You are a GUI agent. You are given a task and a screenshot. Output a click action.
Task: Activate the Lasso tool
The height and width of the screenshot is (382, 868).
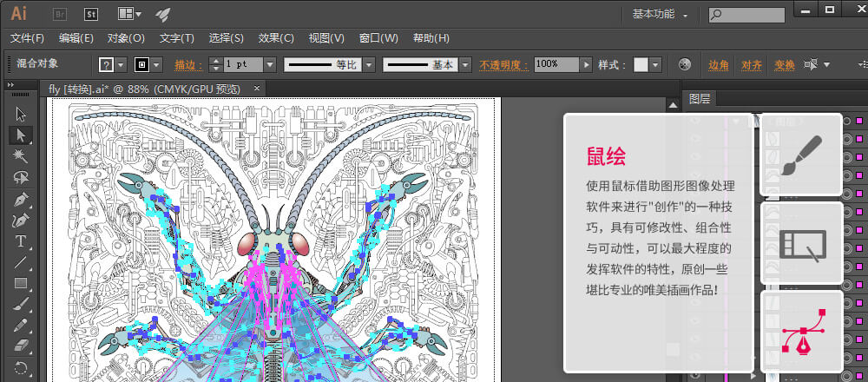tap(20, 177)
